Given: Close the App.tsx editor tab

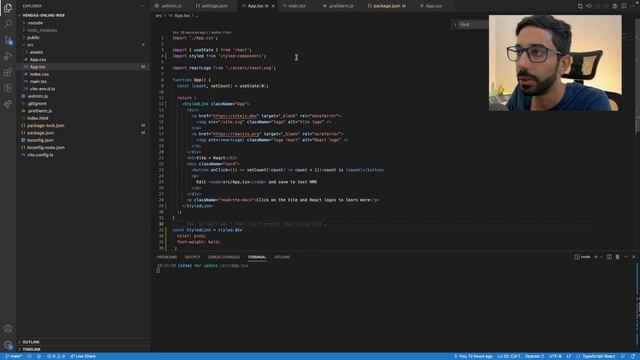Looking at the screenshot, I should (273, 6).
